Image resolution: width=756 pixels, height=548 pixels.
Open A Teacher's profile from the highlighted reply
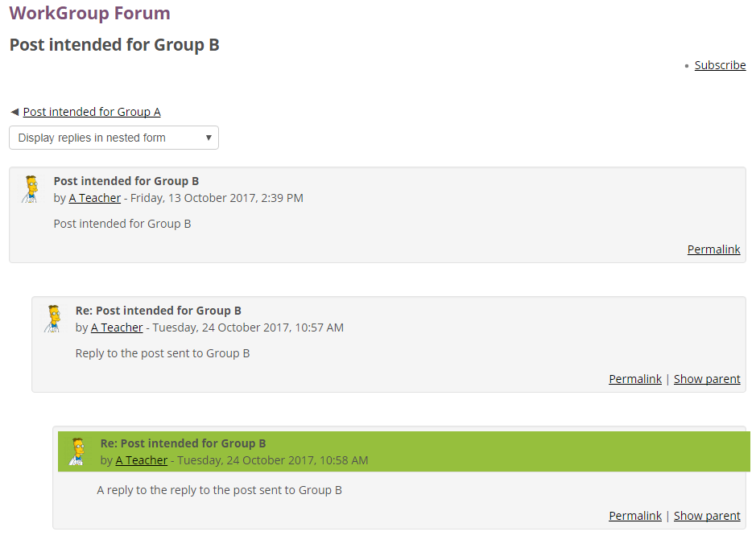141,459
